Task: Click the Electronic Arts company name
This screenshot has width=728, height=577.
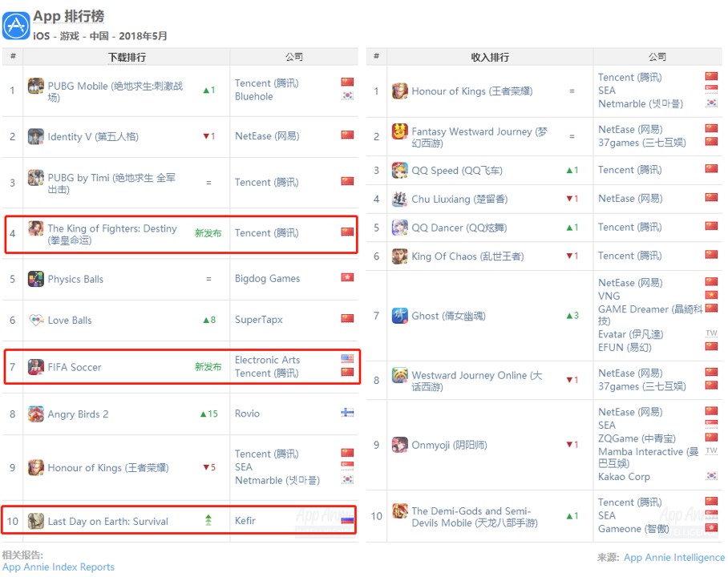Action: [268, 360]
